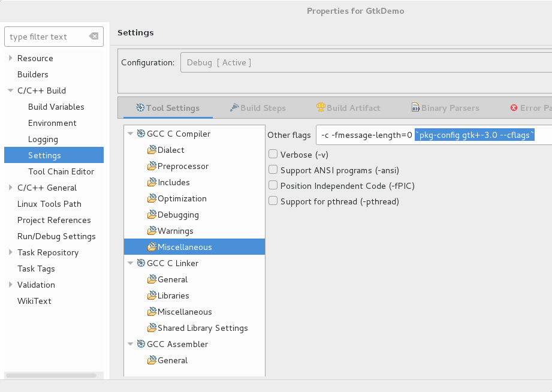
Task: Collapse the GCC Assembler node
Action: (x=130, y=344)
